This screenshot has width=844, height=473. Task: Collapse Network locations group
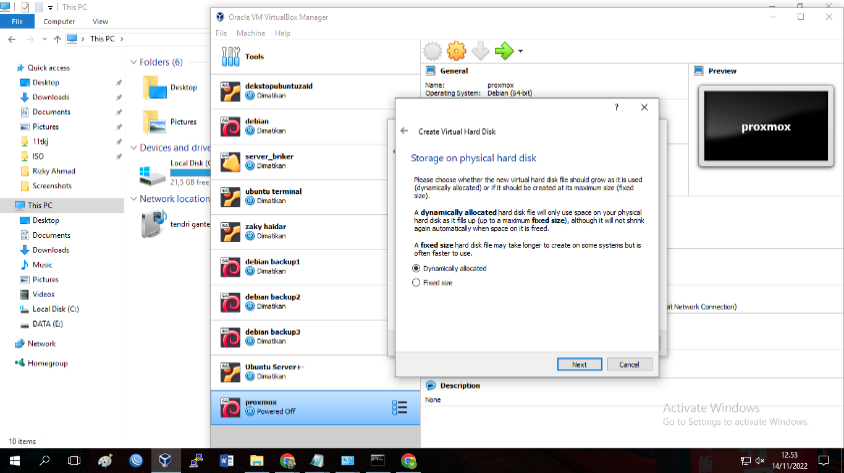133,199
